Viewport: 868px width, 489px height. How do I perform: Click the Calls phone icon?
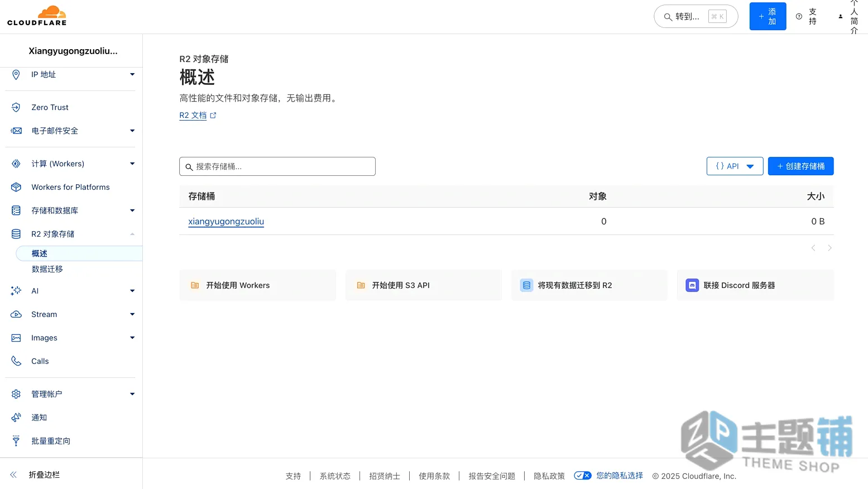click(x=16, y=361)
